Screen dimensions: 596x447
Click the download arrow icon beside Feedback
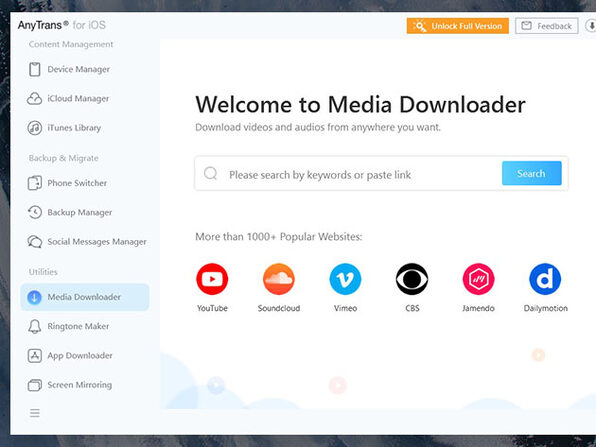point(591,26)
